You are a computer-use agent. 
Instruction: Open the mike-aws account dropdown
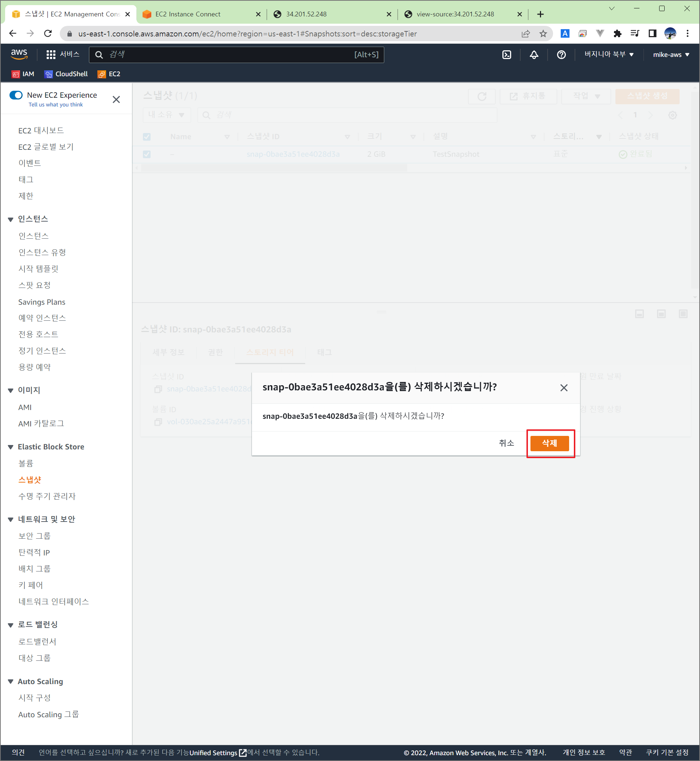(x=670, y=55)
